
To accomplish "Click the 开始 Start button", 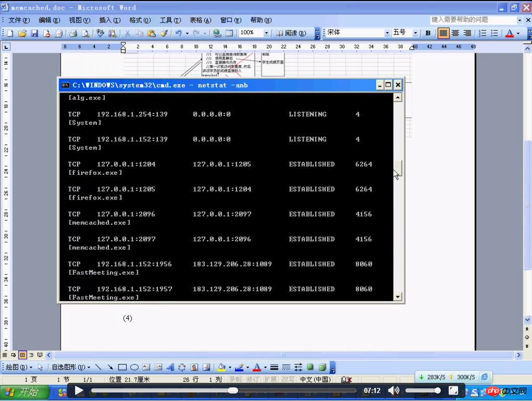I will [x=24, y=392].
